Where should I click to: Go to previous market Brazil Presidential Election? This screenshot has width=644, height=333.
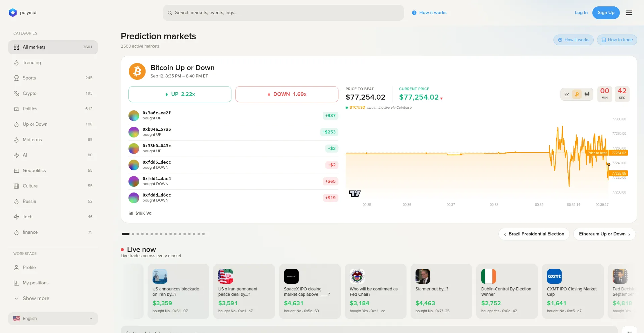point(534,234)
